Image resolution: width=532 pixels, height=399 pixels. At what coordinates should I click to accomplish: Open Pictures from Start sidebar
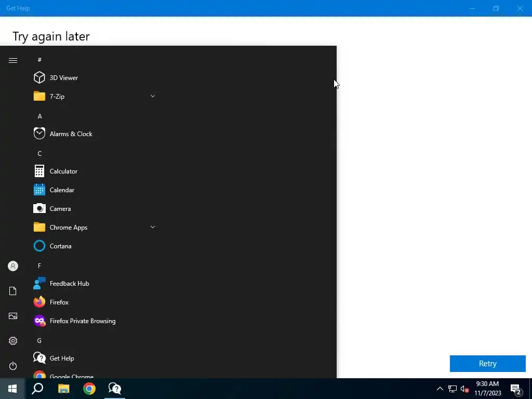tap(13, 316)
